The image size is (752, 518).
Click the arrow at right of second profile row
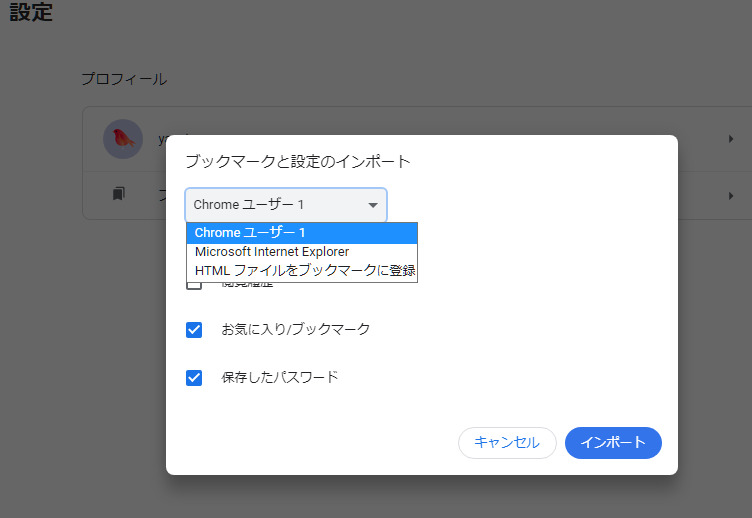tap(731, 195)
